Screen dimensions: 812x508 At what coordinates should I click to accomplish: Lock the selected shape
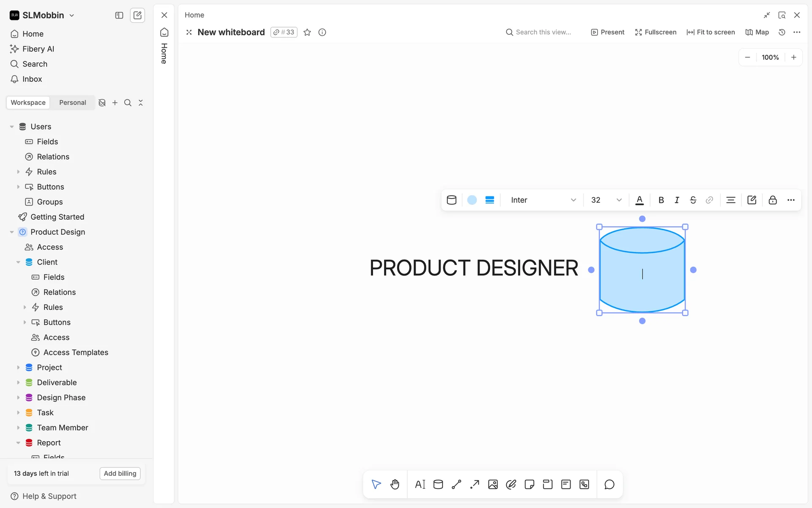click(x=773, y=200)
